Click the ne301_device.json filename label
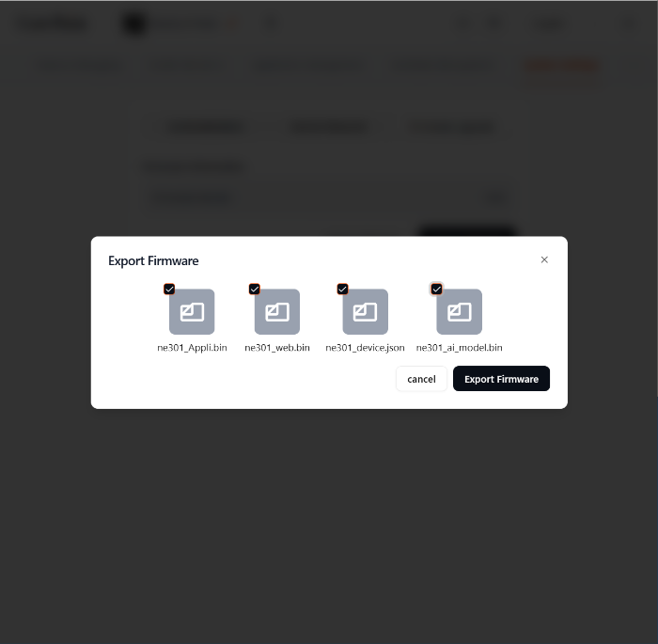Screen dimensions: 658x644 [x=365, y=348]
